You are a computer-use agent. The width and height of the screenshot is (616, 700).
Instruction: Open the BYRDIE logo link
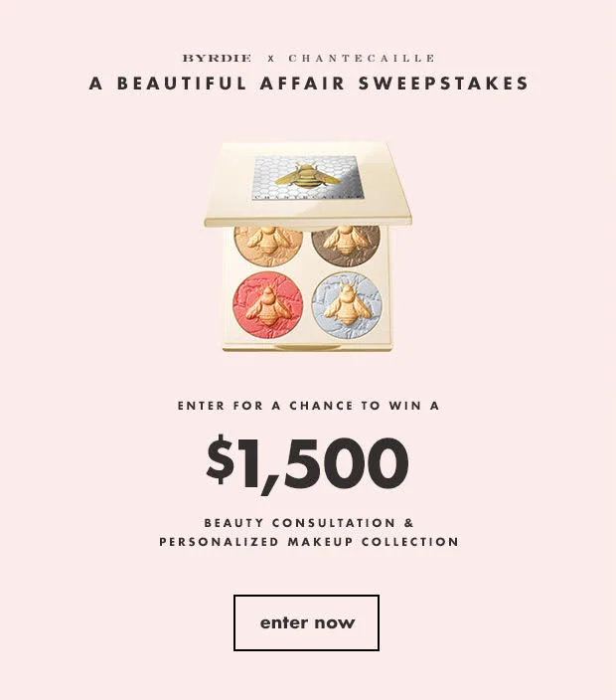(x=217, y=58)
